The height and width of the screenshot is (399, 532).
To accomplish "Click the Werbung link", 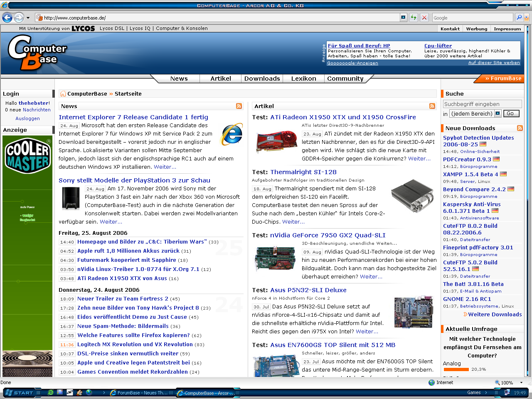I will [477, 29].
